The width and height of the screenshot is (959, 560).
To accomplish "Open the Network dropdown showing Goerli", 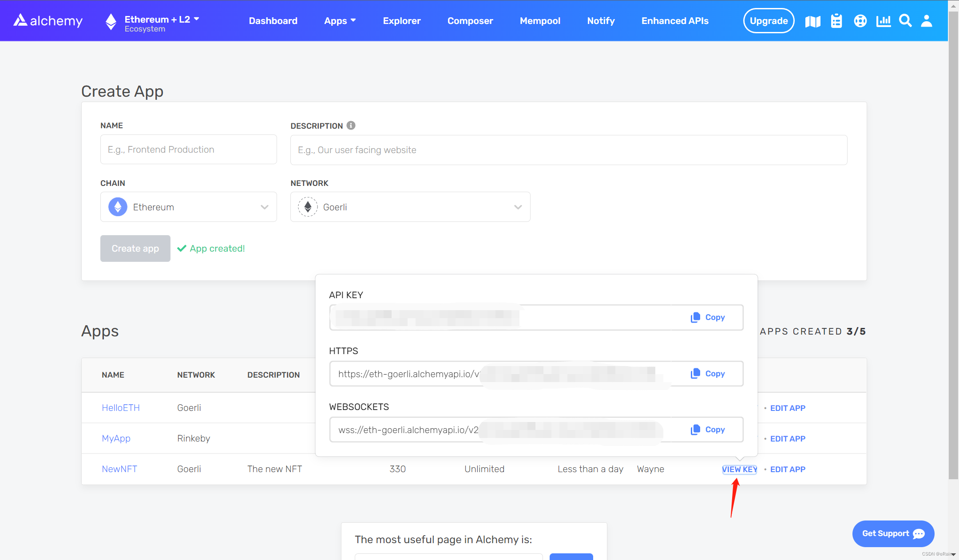I will (410, 207).
